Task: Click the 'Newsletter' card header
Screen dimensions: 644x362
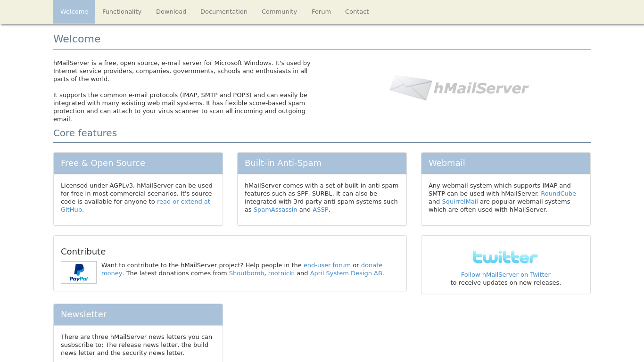Action: [138, 315]
